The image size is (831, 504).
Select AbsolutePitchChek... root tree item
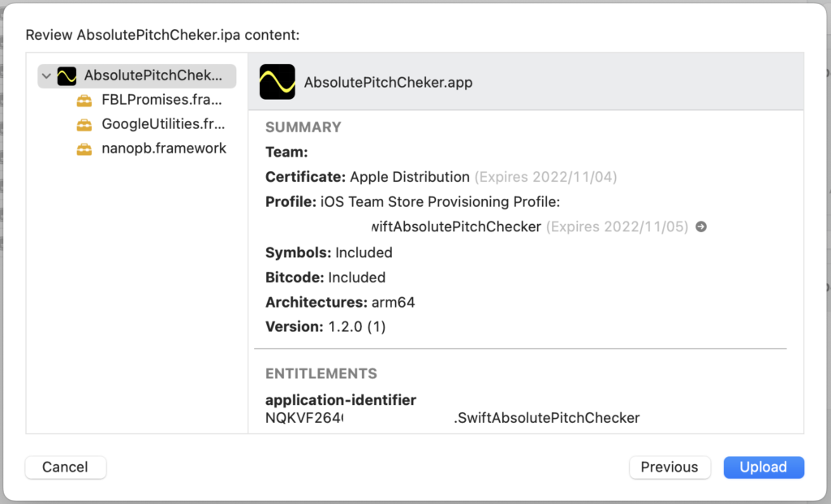(x=136, y=75)
